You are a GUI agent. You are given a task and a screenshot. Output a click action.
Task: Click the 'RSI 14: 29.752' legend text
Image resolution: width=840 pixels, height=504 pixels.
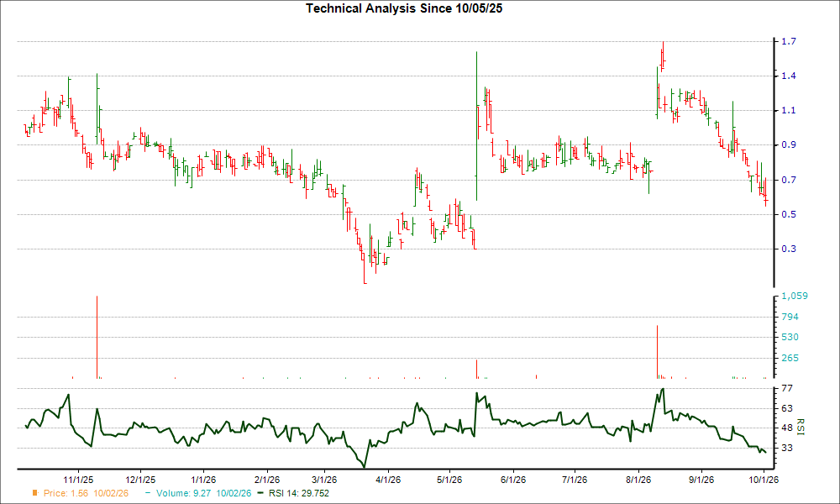click(299, 493)
